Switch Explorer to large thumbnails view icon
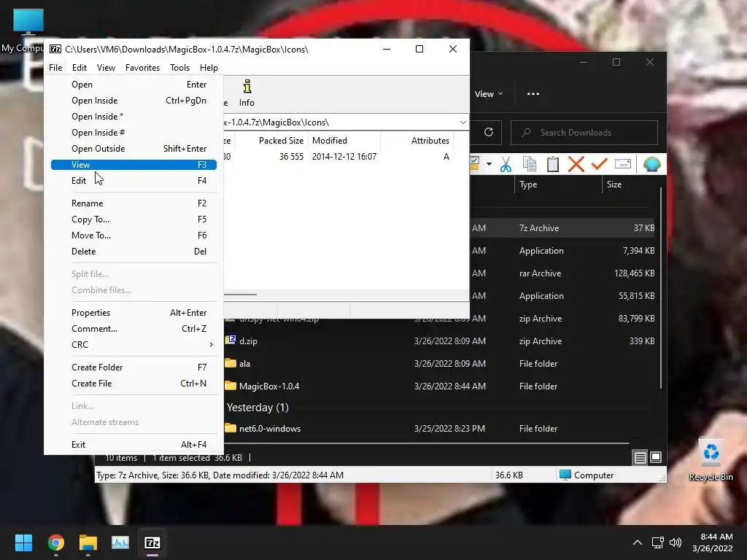747x560 pixels. click(656, 458)
